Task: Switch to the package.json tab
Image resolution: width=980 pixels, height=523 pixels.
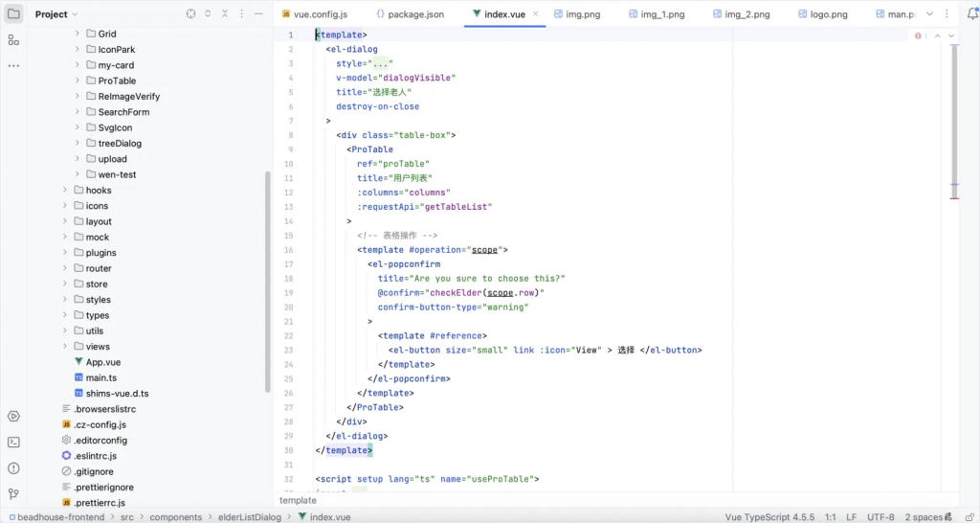Action: coord(409,14)
